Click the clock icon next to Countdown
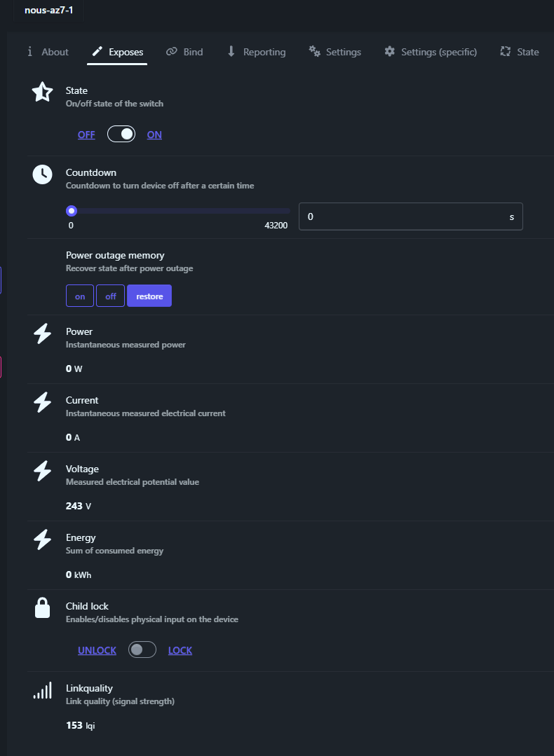Viewport: 554px width, 756px height. click(x=43, y=174)
